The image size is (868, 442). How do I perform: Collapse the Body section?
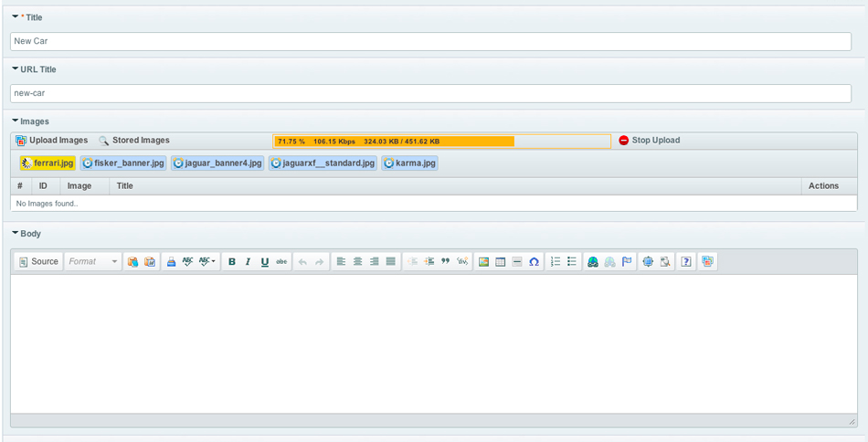(15, 234)
